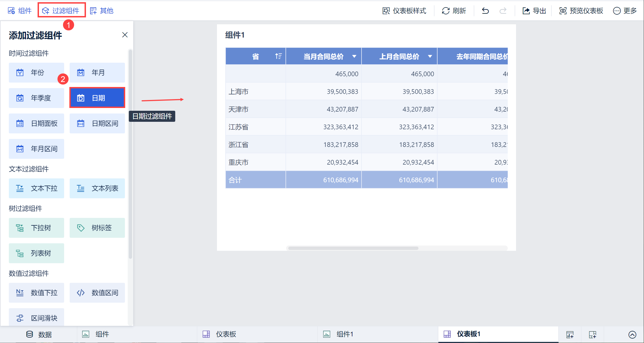Viewport: 644px width, 343px height.
Task: Select the 下拉树 tree filter
Action: pyautogui.click(x=36, y=228)
